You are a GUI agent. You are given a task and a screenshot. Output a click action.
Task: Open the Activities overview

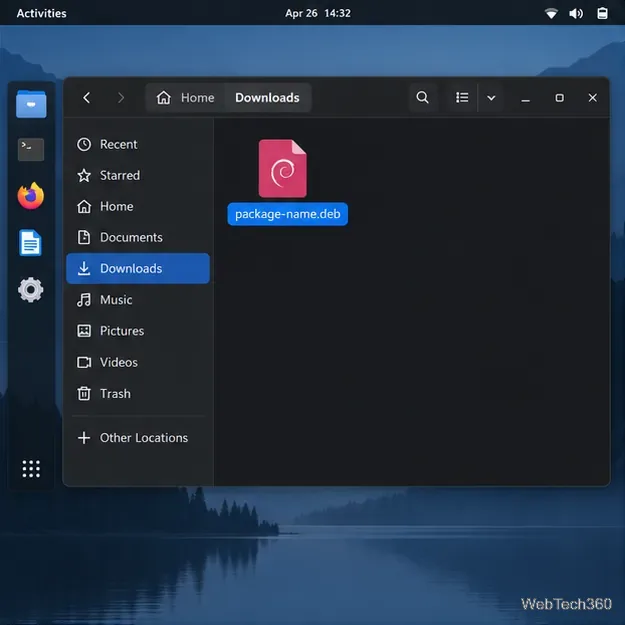click(x=41, y=13)
